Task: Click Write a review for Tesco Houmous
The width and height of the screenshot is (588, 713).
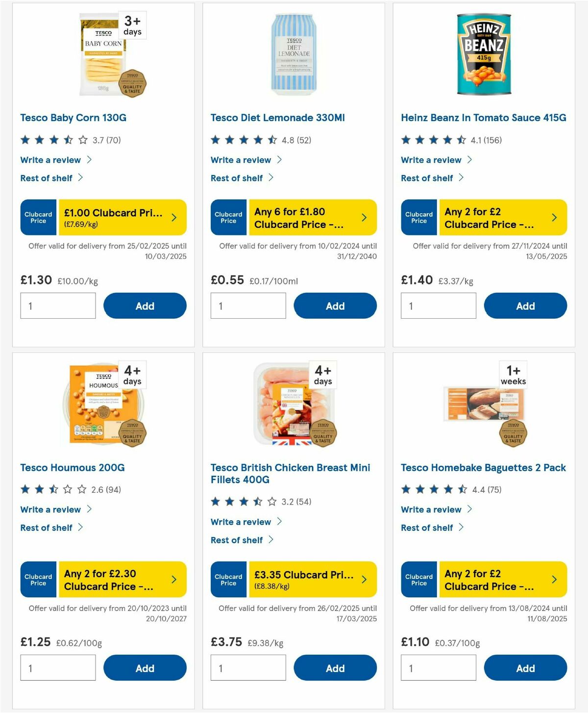Action: pyautogui.click(x=50, y=509)
